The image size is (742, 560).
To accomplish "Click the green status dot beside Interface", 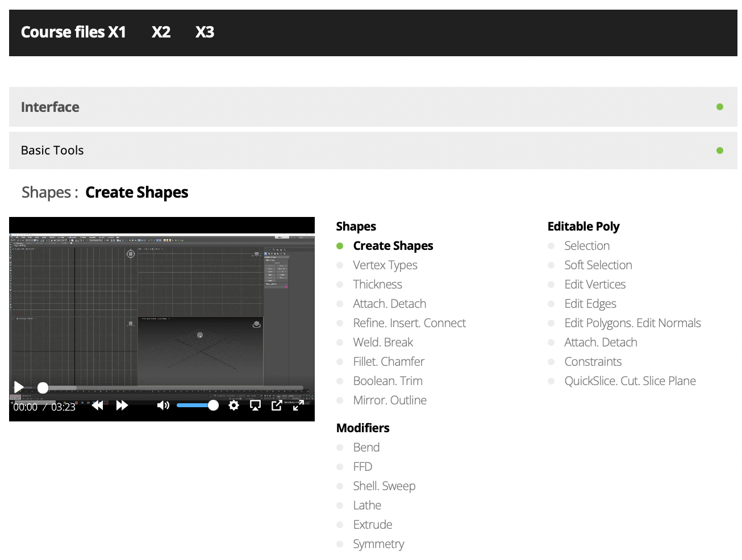I will tap(720, 106).
